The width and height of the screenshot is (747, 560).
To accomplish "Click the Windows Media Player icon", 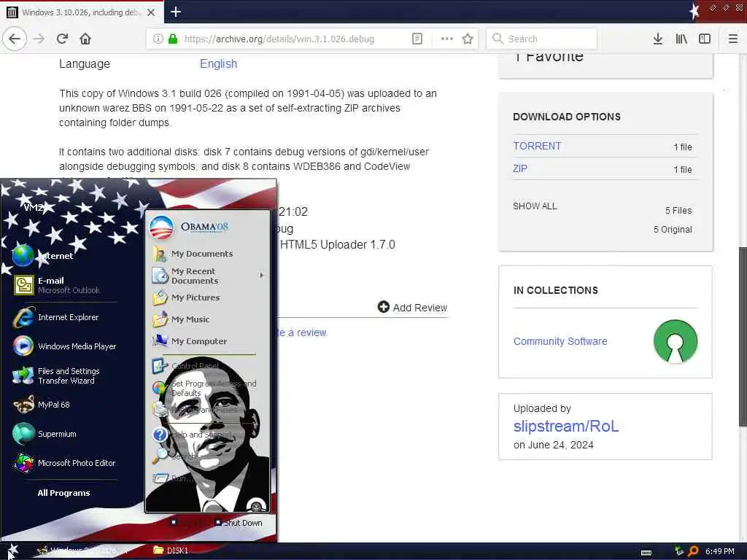I will pos(23,346).
